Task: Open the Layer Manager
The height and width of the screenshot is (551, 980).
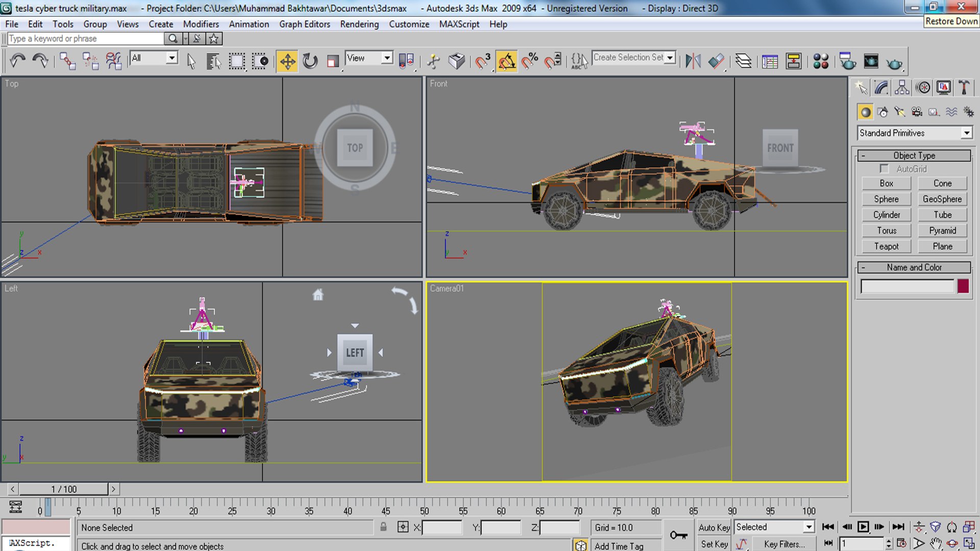Action: 744,61
